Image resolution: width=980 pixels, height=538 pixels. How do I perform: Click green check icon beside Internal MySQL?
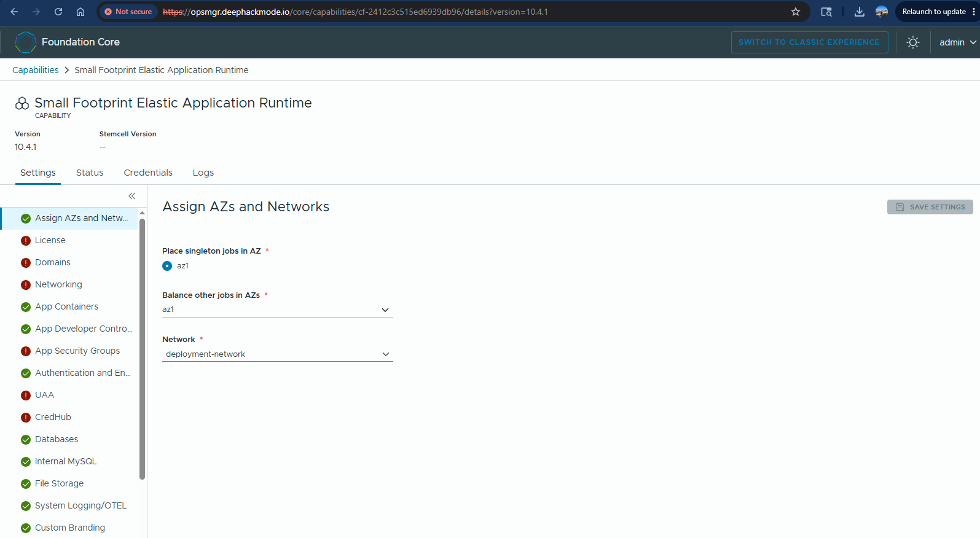point(26,462)
